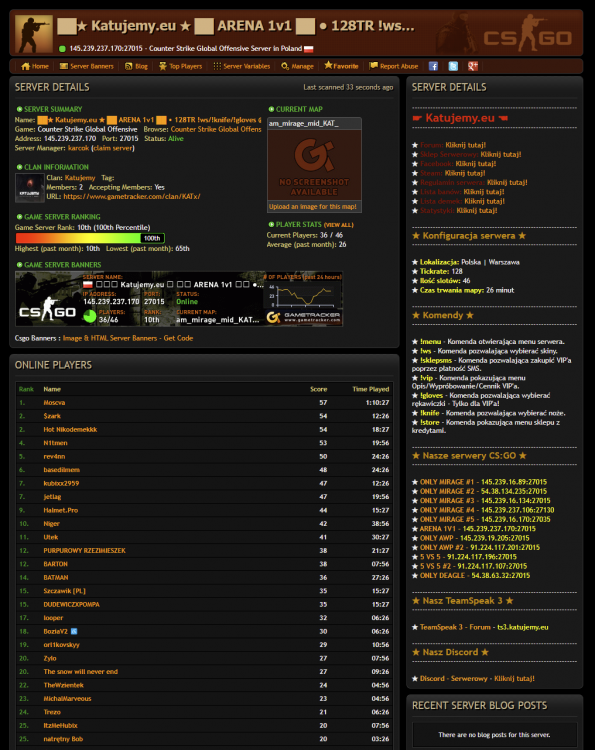Click the no screenshot available map image

click(314, 165)
